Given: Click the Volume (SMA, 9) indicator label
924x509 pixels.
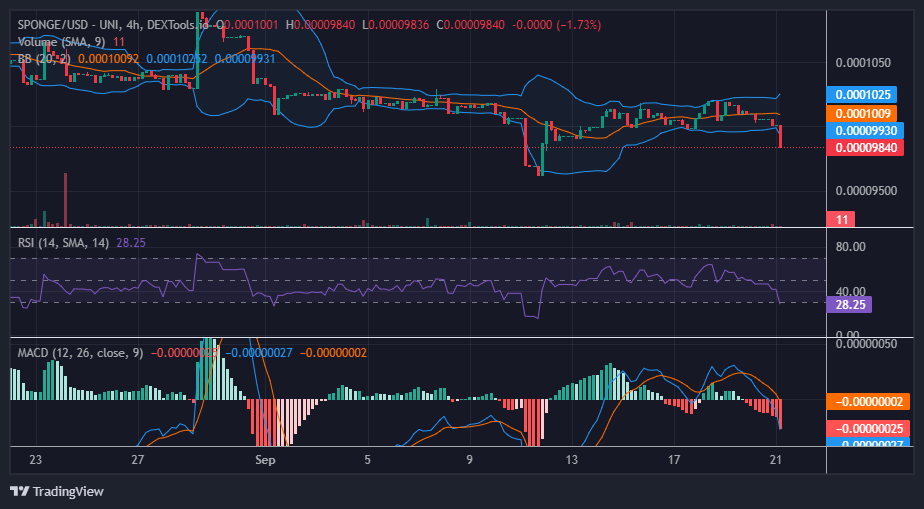Looking at the screenshot, I should (63, 42).
